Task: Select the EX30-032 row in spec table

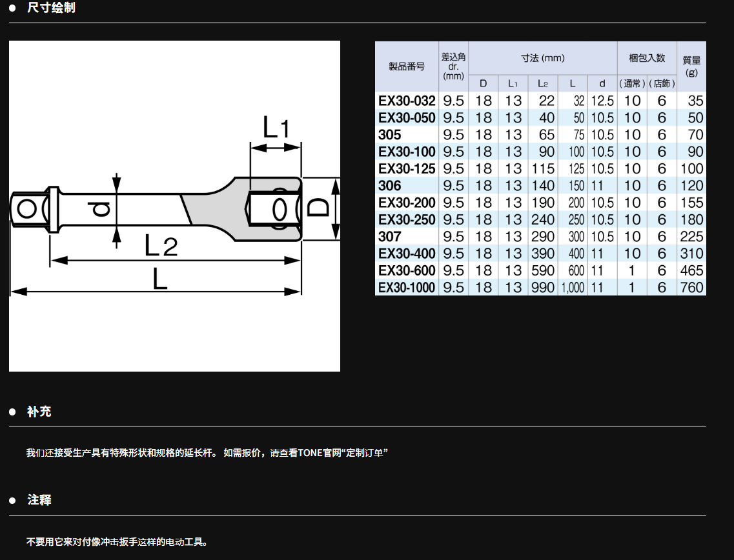Action: coord(407,101)
